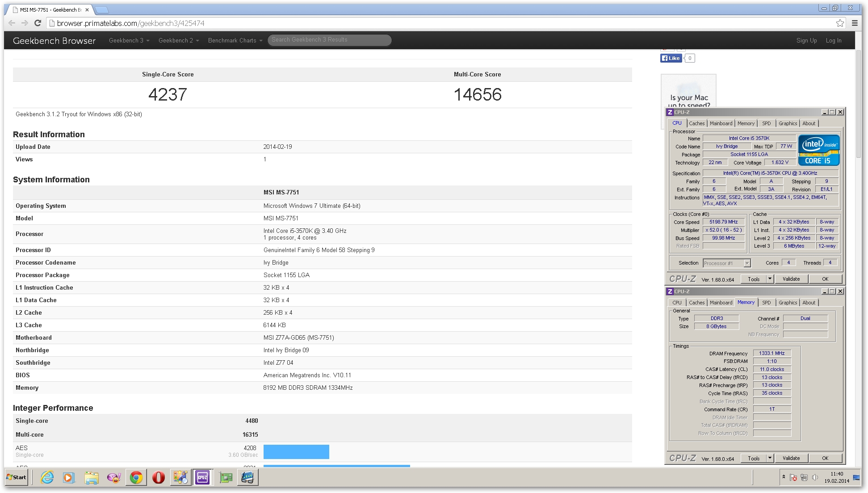Screen dimensions: 868x493
Task: Open Tools dropdown arrow in lower CPU-Z
Action: (x=770, y=458)
